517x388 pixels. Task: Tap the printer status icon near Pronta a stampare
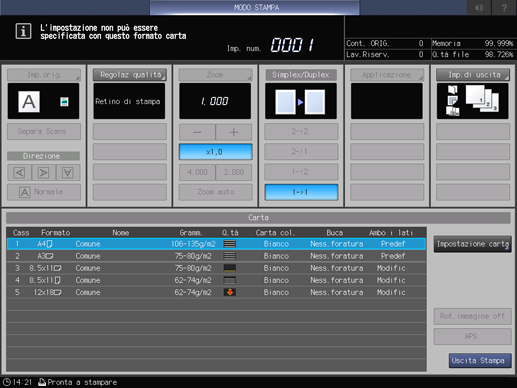(42, 382)
